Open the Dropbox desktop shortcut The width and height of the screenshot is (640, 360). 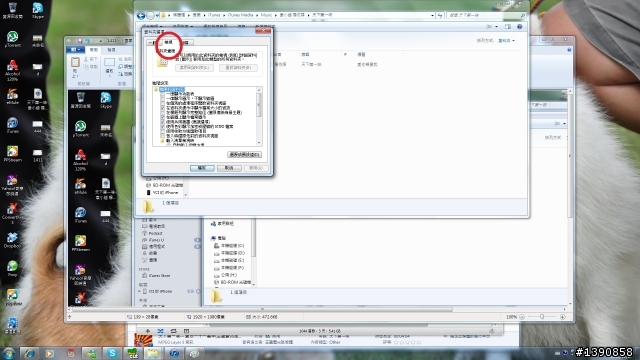12,240
